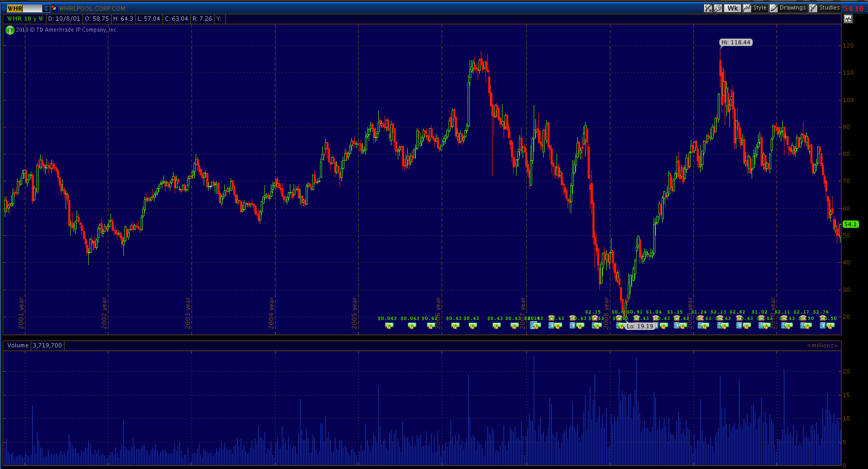Image resolution: width=868 pixels, height=469 pixels.
Task: Click the earnings phone icon under $2.76
Action: coord(823,318)
